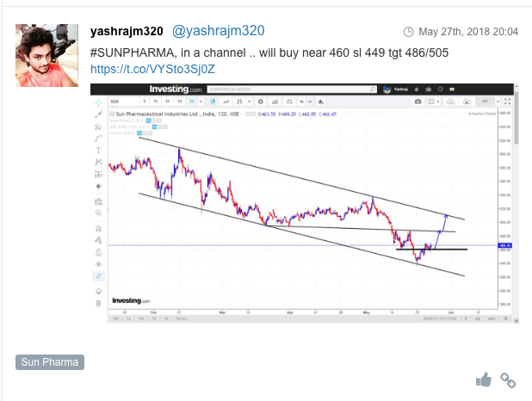Click the save chart cloud-upload icon
This screenshot has width=532, height=401.
click(x=467, y=102)
